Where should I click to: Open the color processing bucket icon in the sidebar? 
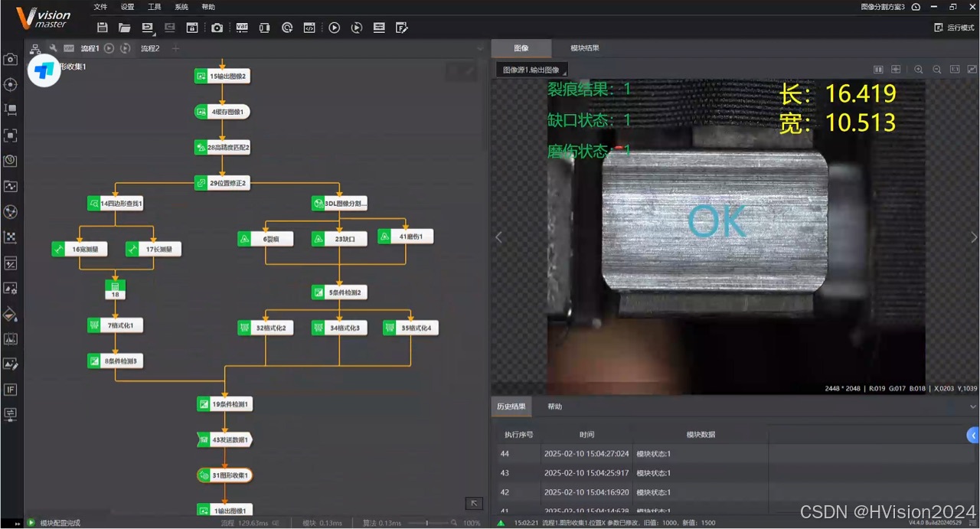pyautogui.click(x=11, y=314)
